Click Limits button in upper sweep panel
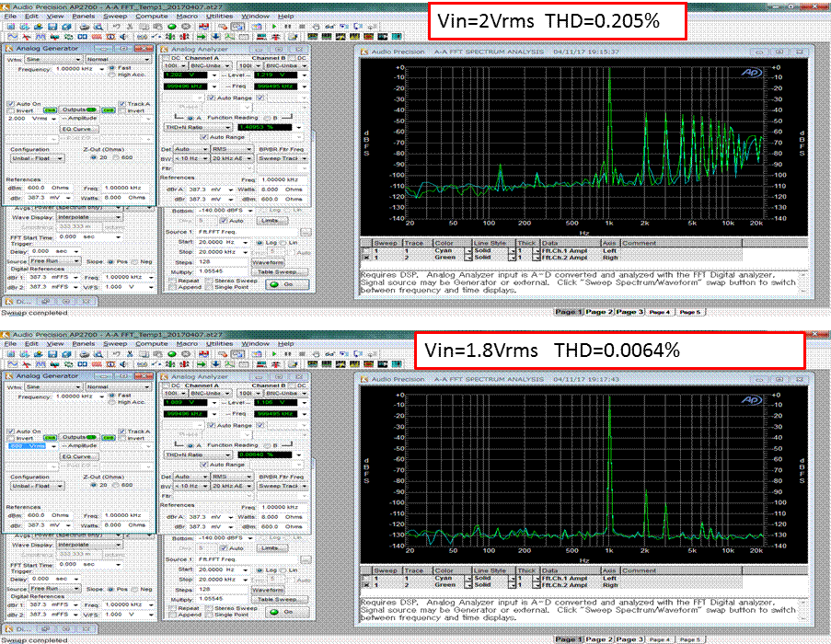The width and height of the screenshot is (831, 644). point(271,220)
